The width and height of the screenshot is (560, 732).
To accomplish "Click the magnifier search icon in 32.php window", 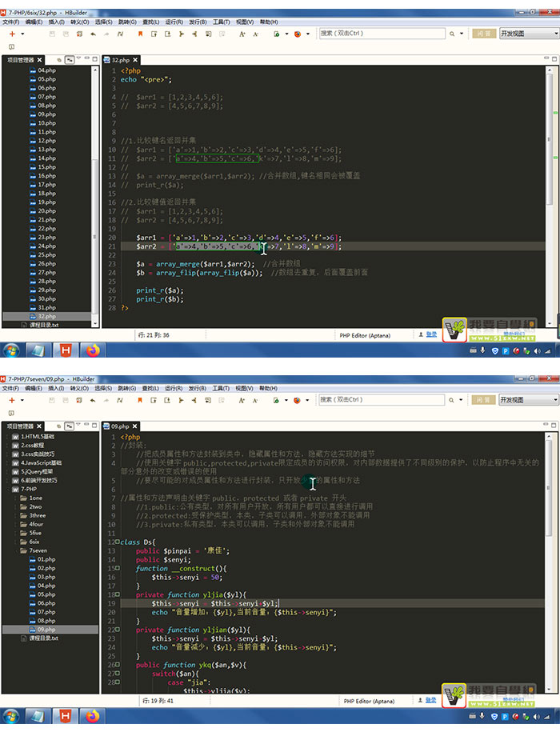I will click(x=452, y=34).
